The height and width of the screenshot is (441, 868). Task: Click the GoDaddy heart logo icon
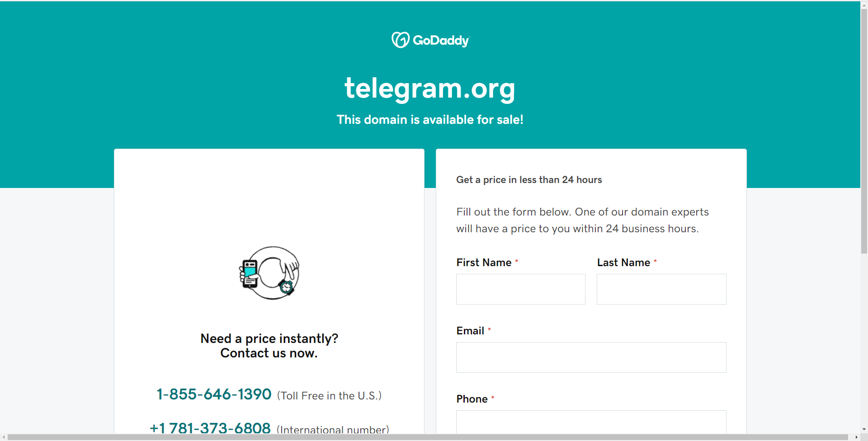coord(400,40)
